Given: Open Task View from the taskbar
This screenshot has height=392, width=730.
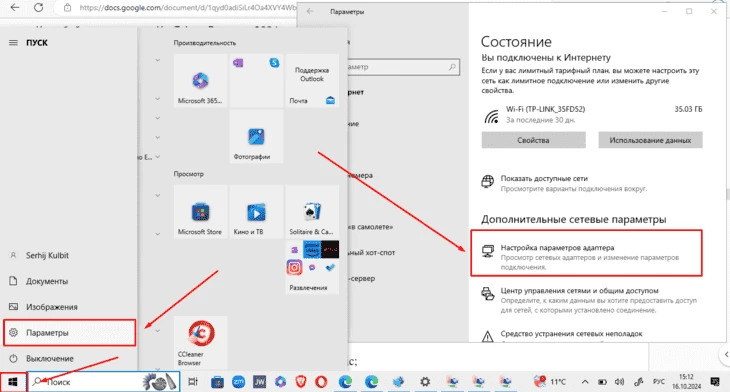Looking at the screenshot, I should click(x=192, y=382).
